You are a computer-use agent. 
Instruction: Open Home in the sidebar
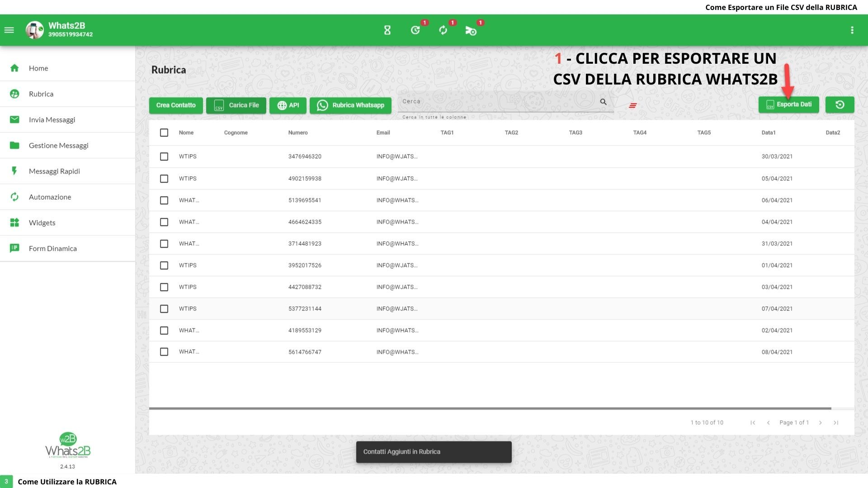[68, 68]
